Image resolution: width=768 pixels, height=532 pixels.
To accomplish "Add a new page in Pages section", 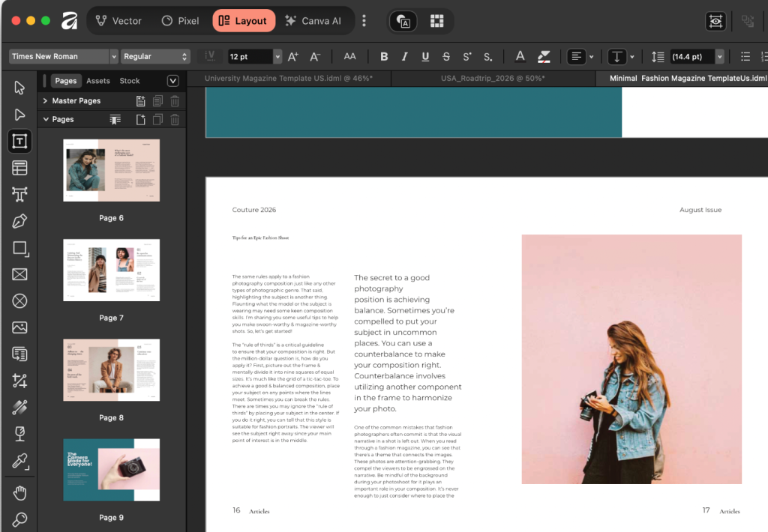I will (140, 119).
